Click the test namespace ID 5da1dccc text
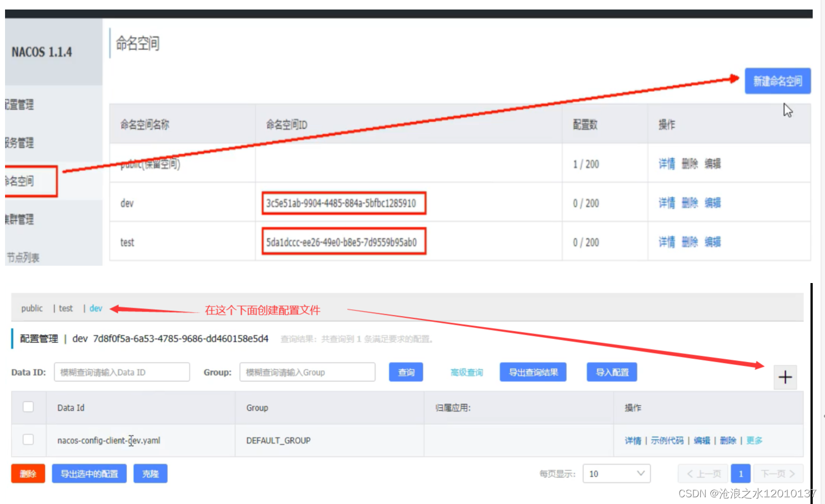 coord(341,242)
